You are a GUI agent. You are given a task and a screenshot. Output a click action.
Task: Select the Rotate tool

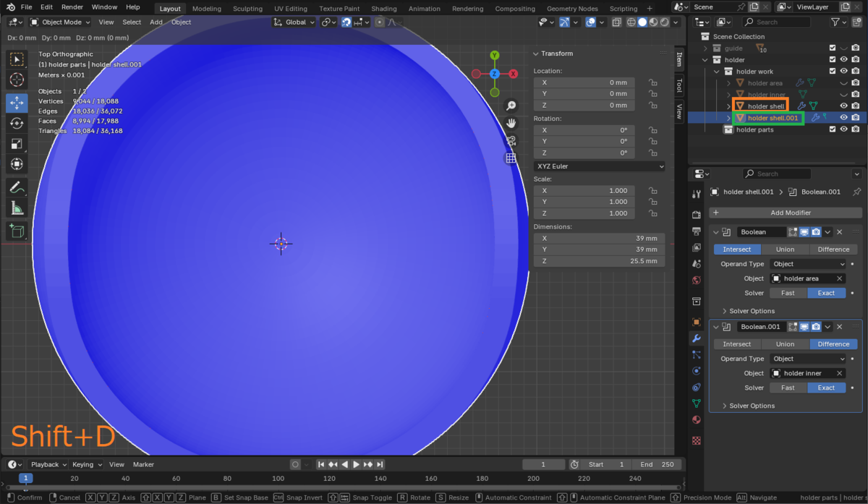[x=17, y=124]
